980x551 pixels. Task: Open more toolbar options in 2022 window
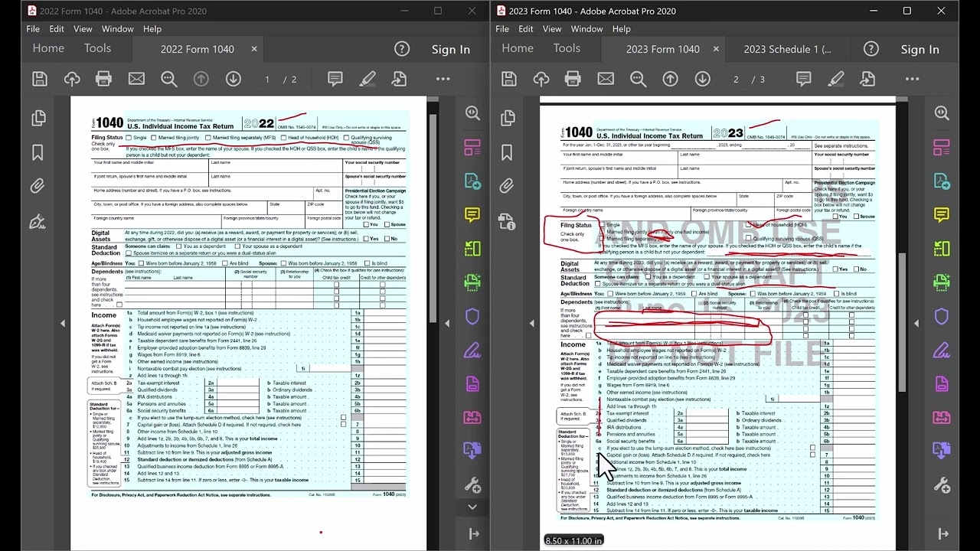click(443, 79)
